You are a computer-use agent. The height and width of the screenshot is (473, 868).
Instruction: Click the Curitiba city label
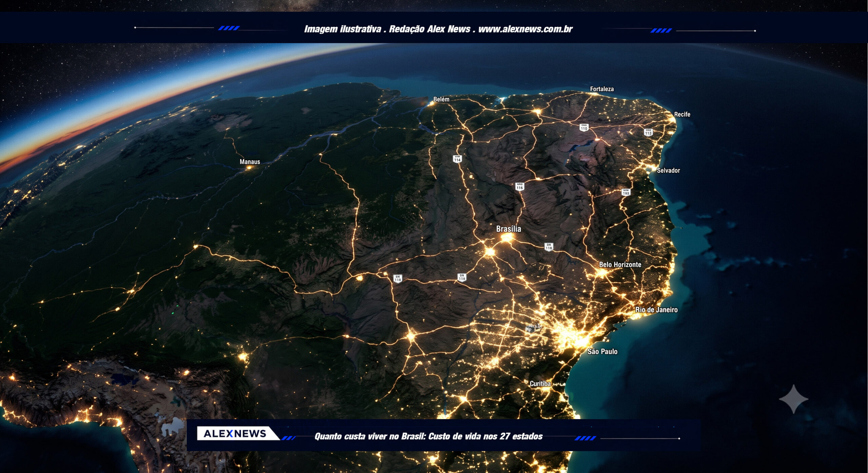[540, 384]
